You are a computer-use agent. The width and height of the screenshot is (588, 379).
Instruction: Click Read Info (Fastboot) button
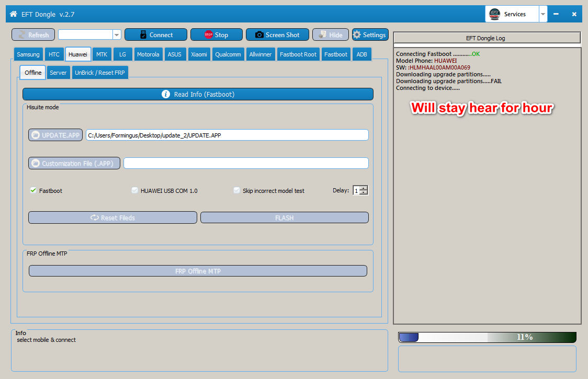click(x=198, y=94)
